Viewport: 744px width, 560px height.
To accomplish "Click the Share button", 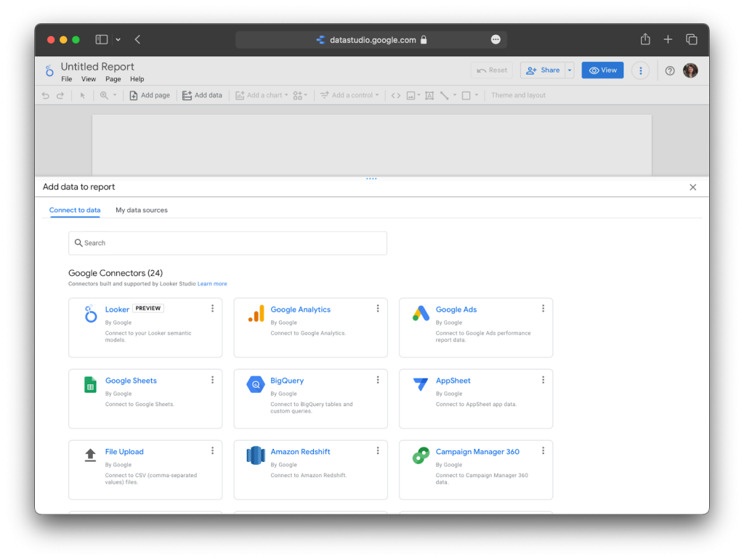I will pos(543,70).
